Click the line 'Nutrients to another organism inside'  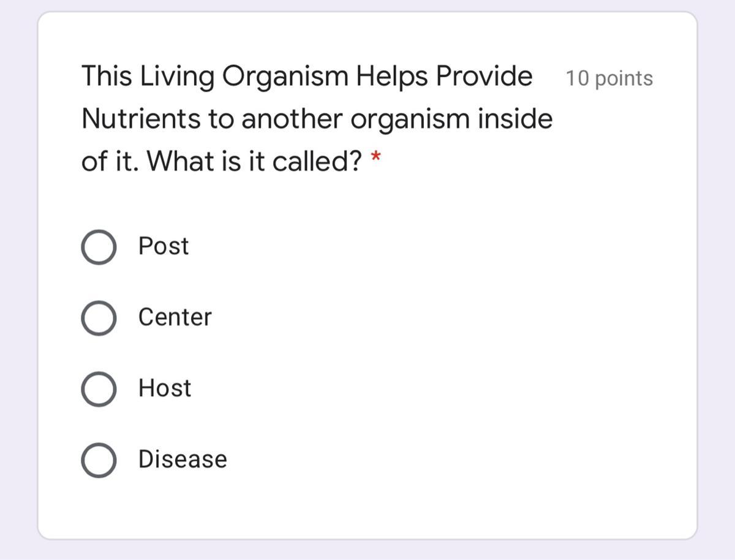[x=317, y=119]
